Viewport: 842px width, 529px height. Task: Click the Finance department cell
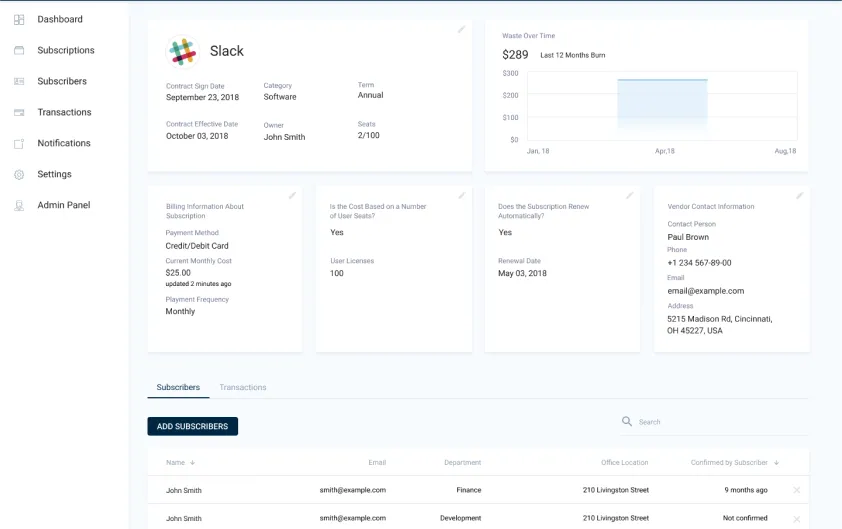(x=469, y=490)
